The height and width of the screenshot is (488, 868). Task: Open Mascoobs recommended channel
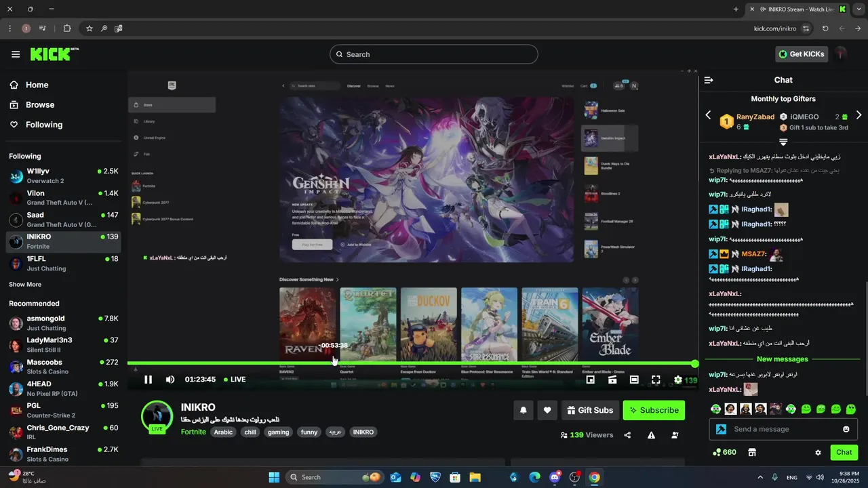click(64, 367)
